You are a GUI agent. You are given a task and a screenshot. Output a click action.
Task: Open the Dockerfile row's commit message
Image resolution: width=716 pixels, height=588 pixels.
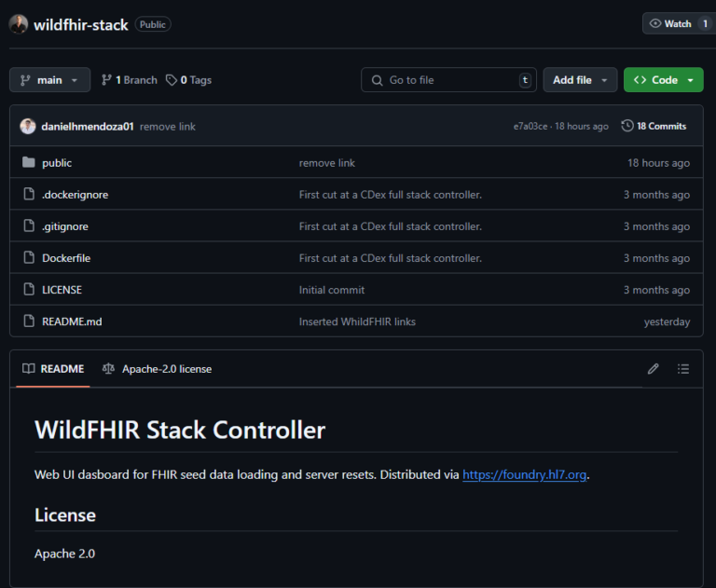(391, 258)
